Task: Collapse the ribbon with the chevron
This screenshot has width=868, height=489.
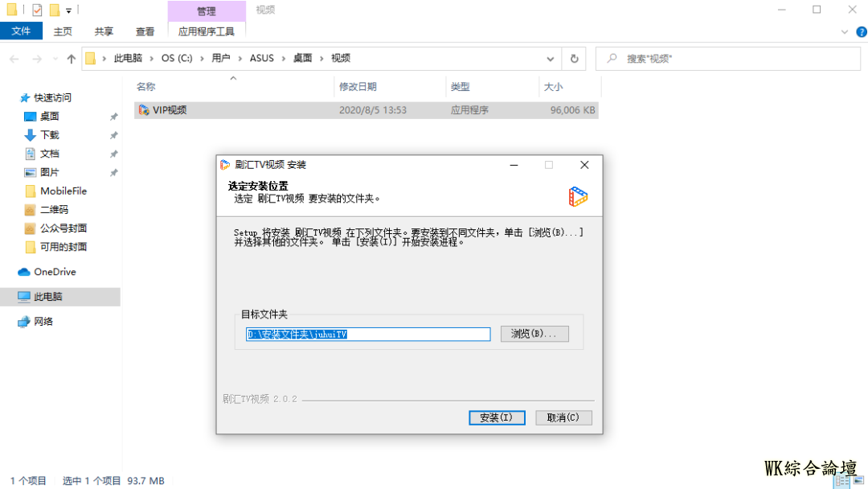Action: pos(844,32)
